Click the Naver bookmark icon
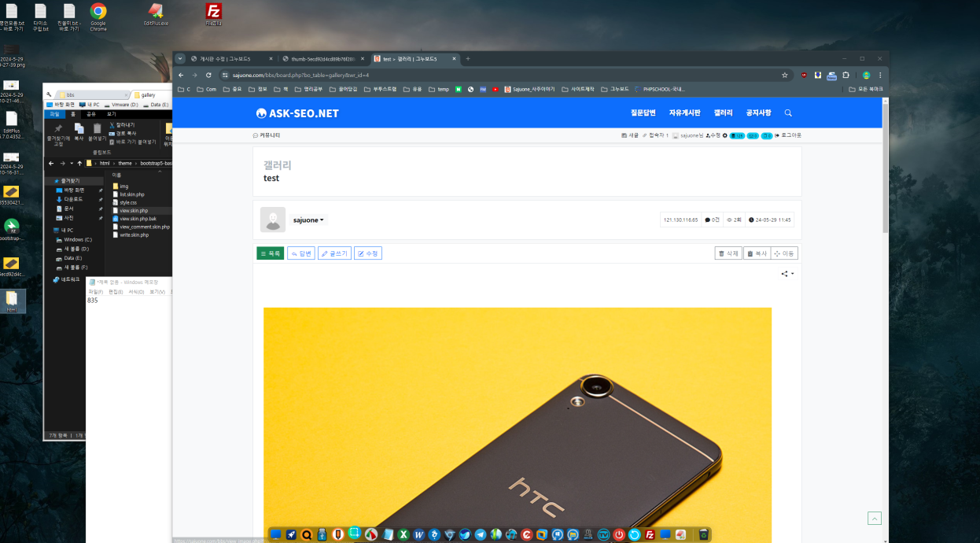This screenshot has width=980, height=543. pos(459,89)
